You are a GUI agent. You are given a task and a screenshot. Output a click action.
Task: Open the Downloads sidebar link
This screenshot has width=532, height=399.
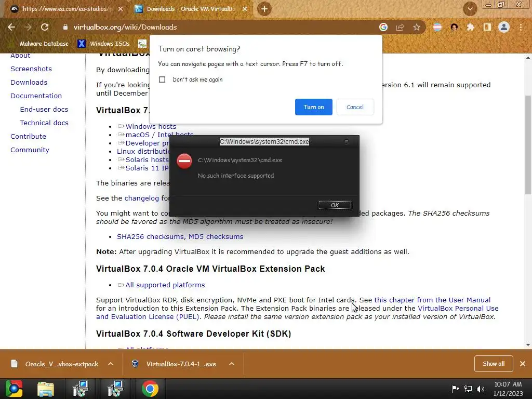[x=29, y=83]
